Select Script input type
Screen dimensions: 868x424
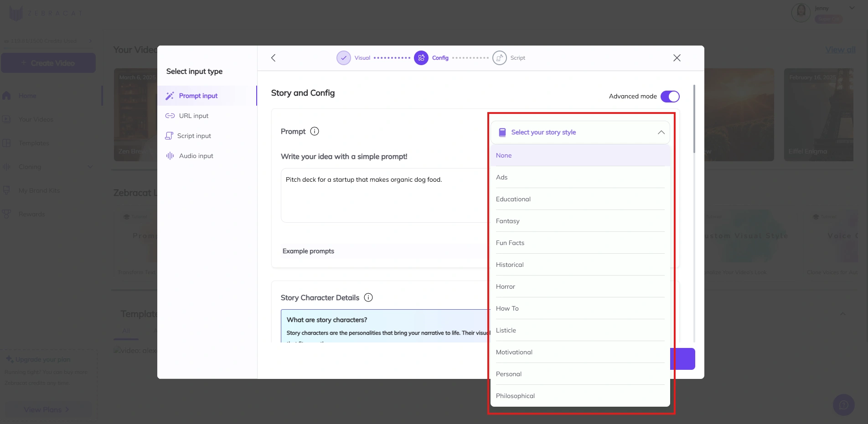click(207, 136)
